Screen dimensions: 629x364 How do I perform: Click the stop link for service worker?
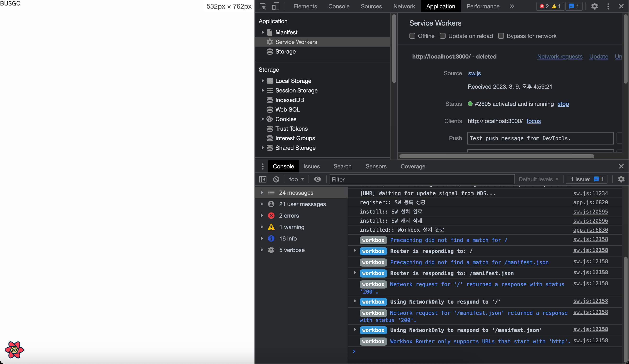tap(563, 104)
